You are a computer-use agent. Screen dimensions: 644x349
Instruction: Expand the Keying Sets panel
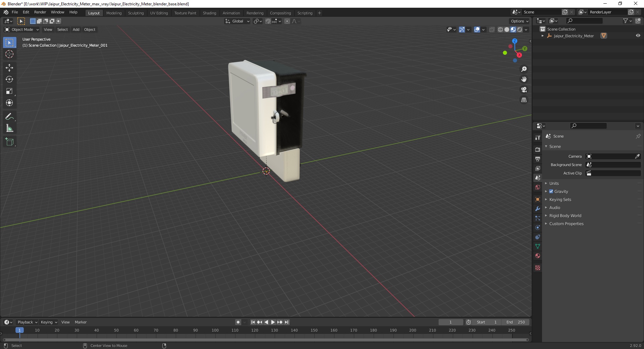click(x=560, y=200)
